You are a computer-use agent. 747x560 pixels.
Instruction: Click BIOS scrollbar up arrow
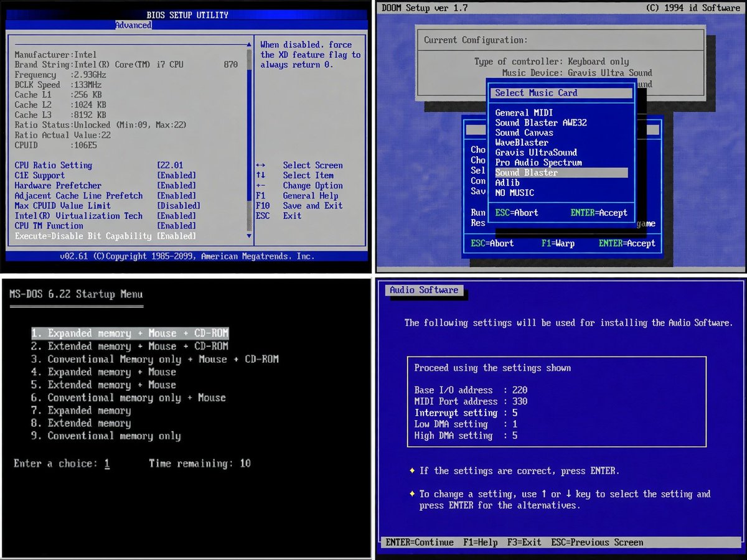click(250, 44)
